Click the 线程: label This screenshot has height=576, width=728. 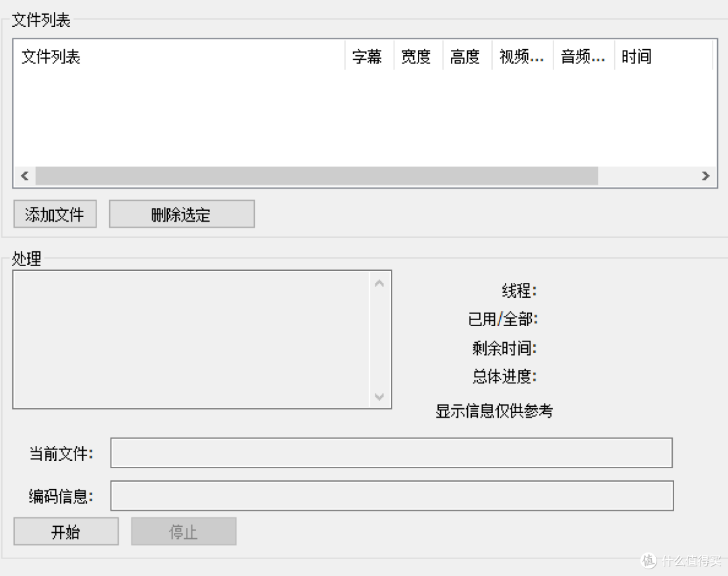pyautogui.click(x=519, y=290)
